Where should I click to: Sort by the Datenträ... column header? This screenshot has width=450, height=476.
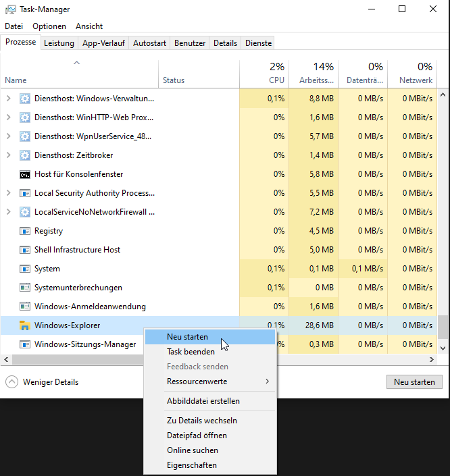click(x=363, y=74)
